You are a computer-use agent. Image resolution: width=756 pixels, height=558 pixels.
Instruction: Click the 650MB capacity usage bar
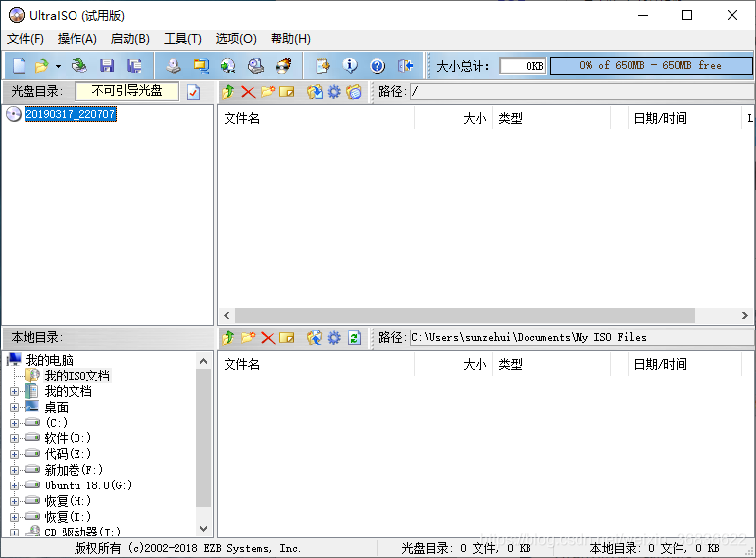[x=651, y=66]
